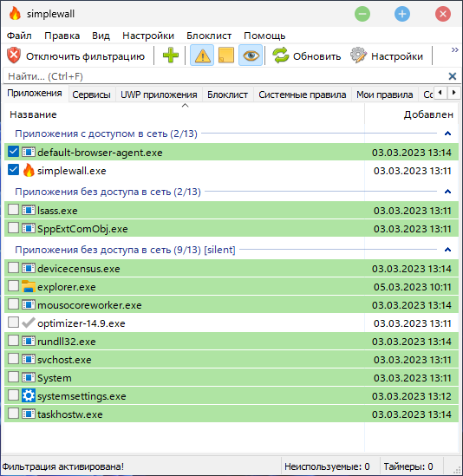Click the Настройки toolbar label

click(x=397, y=56)
